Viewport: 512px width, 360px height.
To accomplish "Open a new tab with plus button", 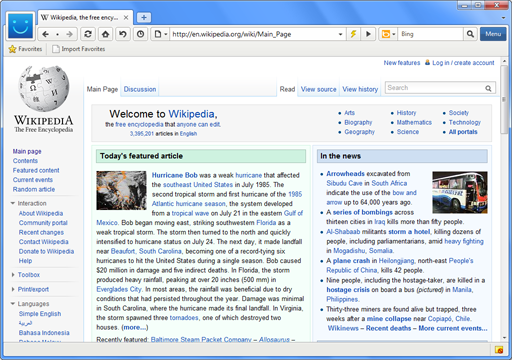I will [144, 17].
